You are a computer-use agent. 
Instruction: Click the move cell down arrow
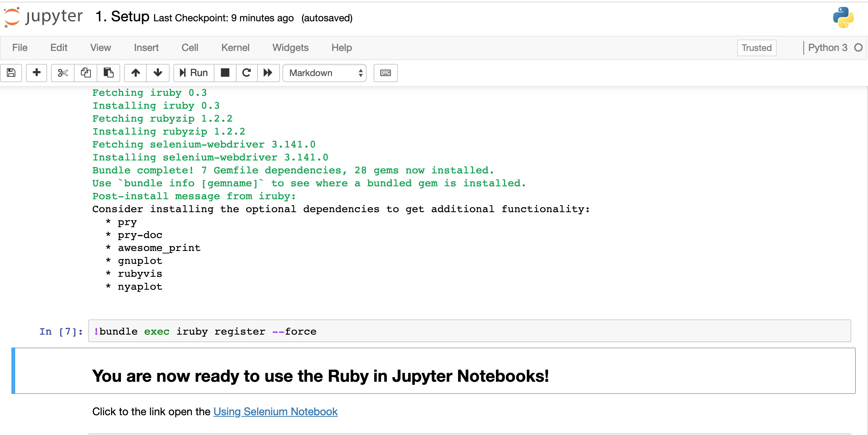point(157,73)
